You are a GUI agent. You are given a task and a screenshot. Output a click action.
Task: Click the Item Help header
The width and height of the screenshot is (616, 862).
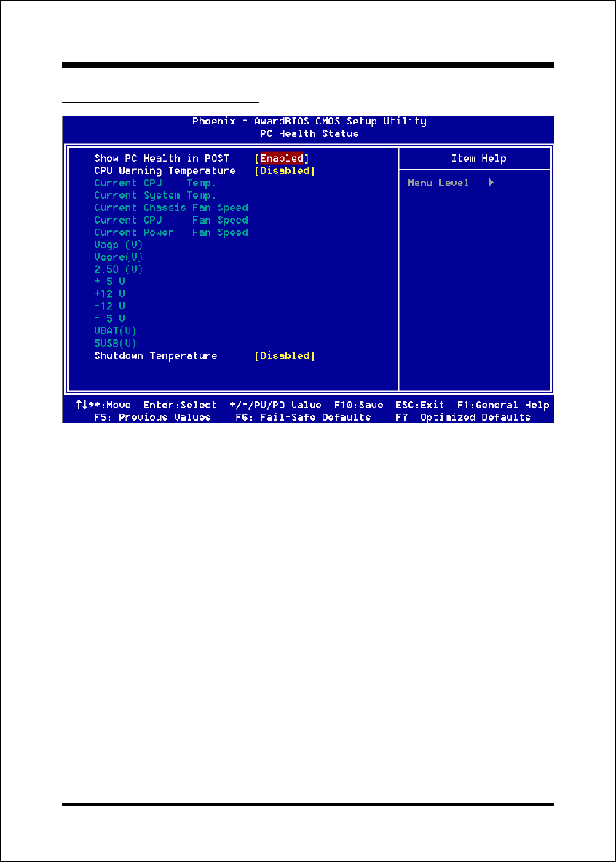click(x=478, y=158)
